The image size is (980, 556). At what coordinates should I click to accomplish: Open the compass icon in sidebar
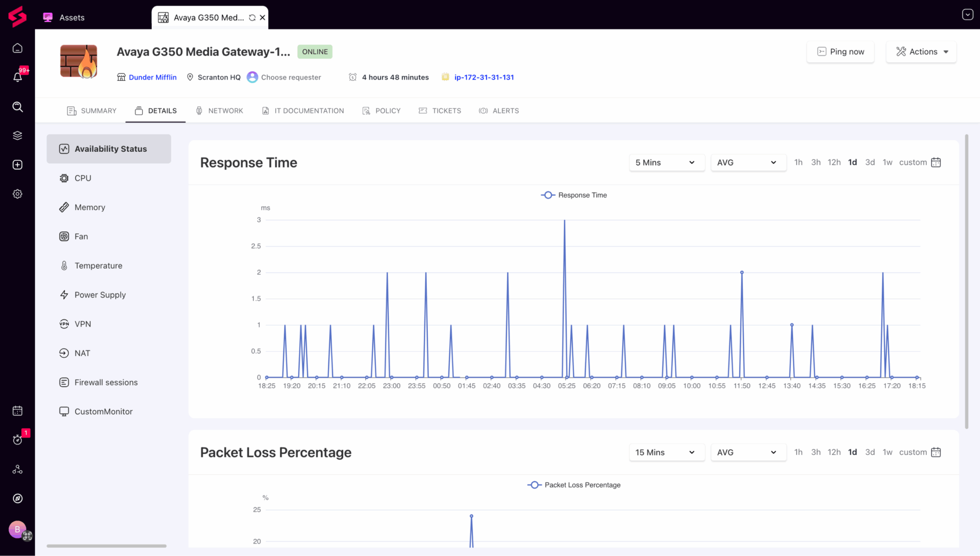click(x=18, y=499)
